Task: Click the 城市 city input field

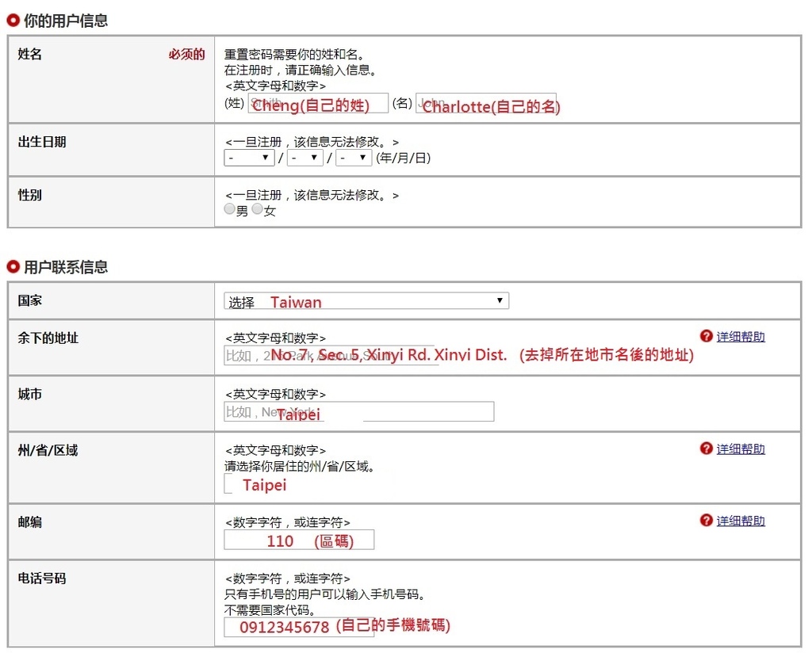Action: click(358, 412)
